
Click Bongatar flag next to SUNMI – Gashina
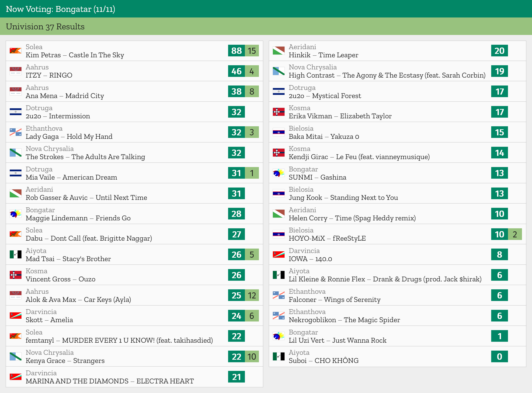279,173
